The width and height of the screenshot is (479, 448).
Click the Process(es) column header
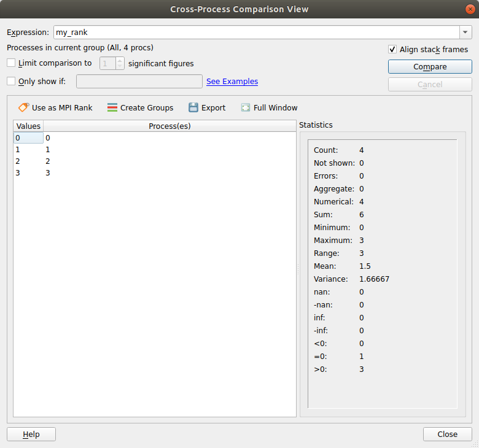click(x=169, y=126)
